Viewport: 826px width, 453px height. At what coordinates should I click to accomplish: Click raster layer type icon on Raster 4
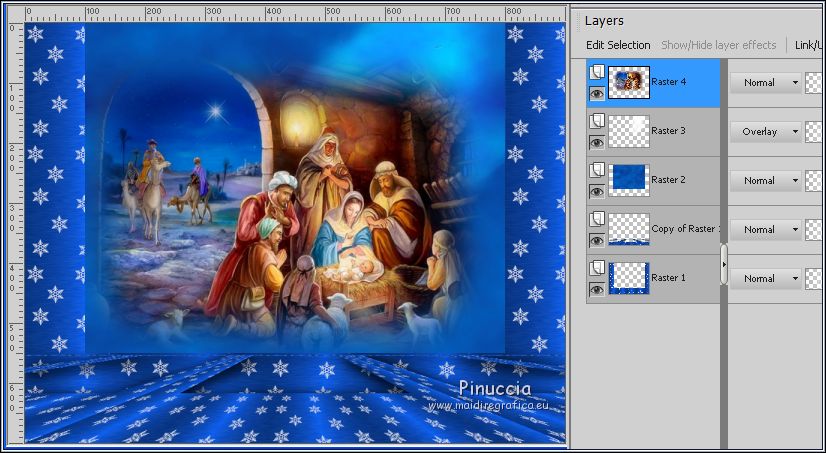pos(597,72)
